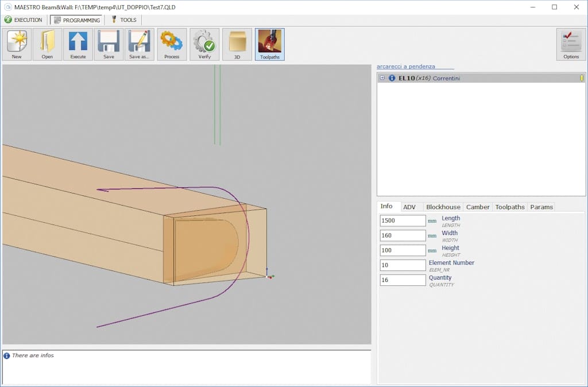The image size is (588, 387).
Task: Switch to the 3D view icon
Action: (237, 44)
